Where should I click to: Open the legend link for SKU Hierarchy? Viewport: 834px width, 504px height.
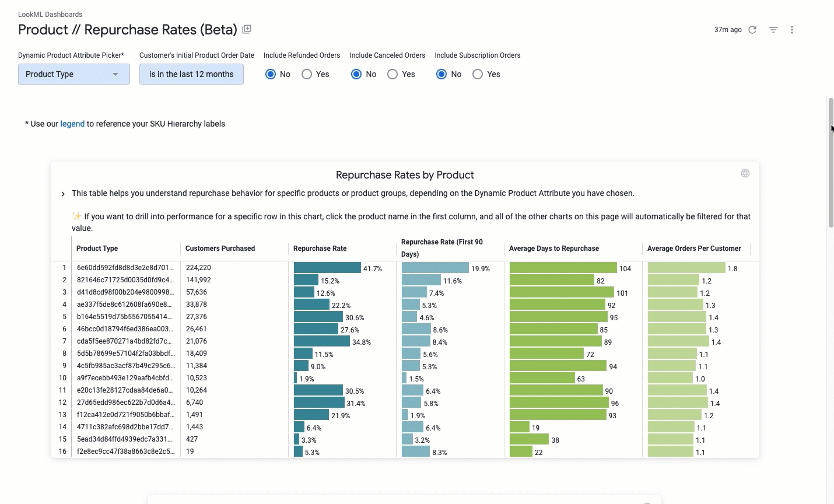click(x=72, y=124)
